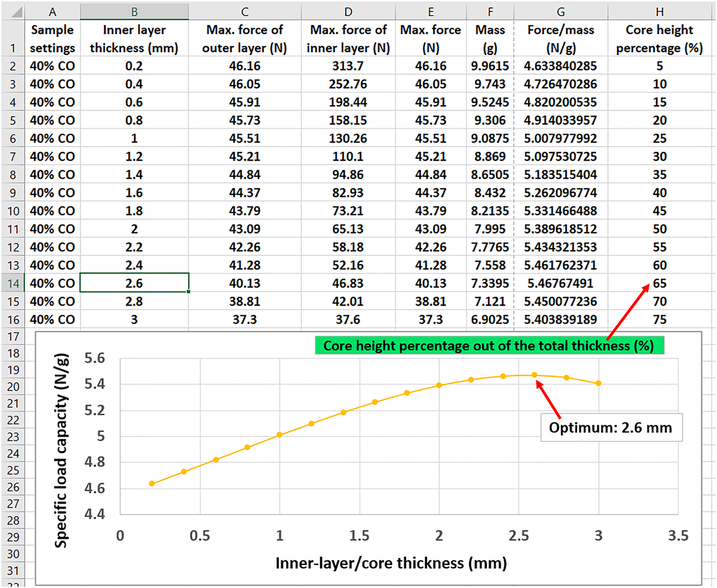Select the "Optimum: 2.6 mm" text box
This screenshot has width=717, height=588.
point(611,428)
